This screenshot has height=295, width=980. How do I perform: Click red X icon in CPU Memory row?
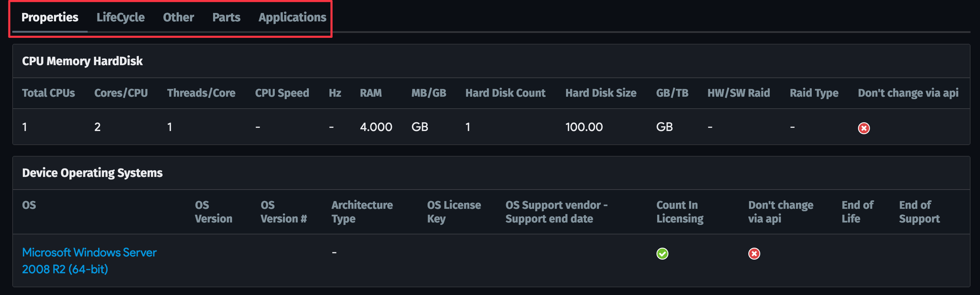(863, 128)
